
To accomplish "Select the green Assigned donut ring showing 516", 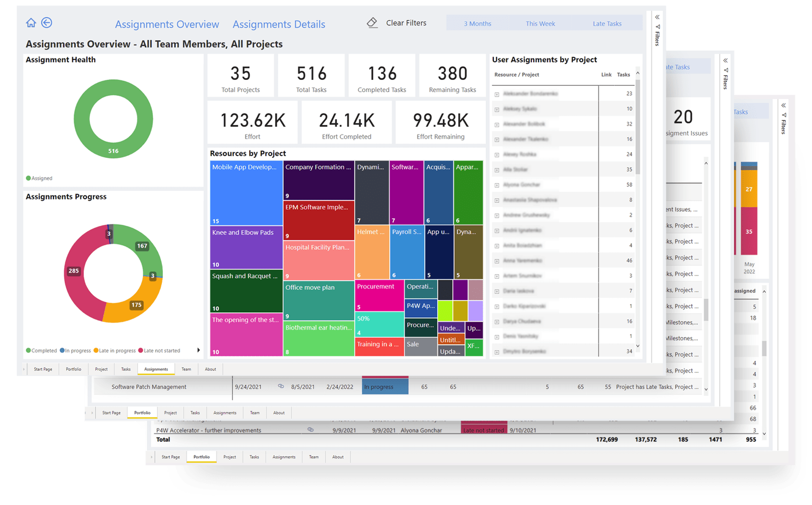I will [x=113, y=151].
